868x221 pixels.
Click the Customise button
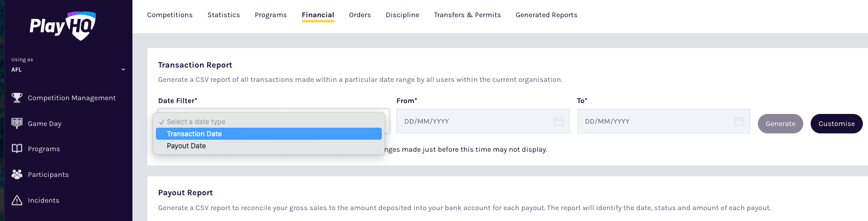pos(836,124)
